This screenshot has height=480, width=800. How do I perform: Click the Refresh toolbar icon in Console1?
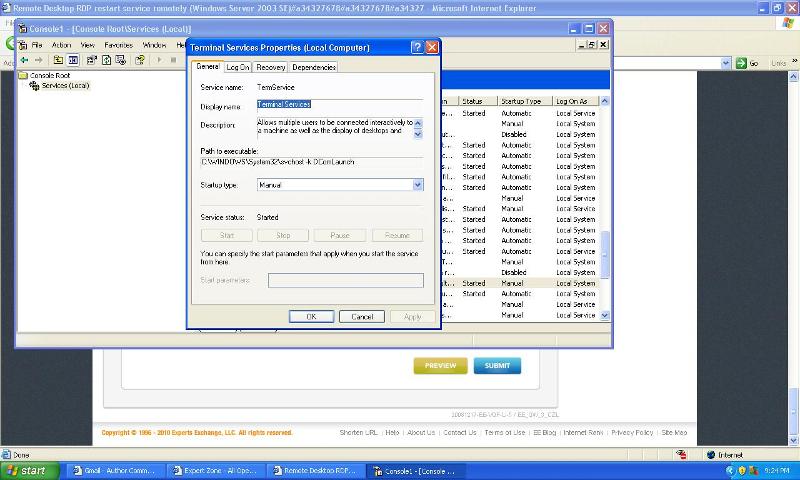click(x=106, y=60)
